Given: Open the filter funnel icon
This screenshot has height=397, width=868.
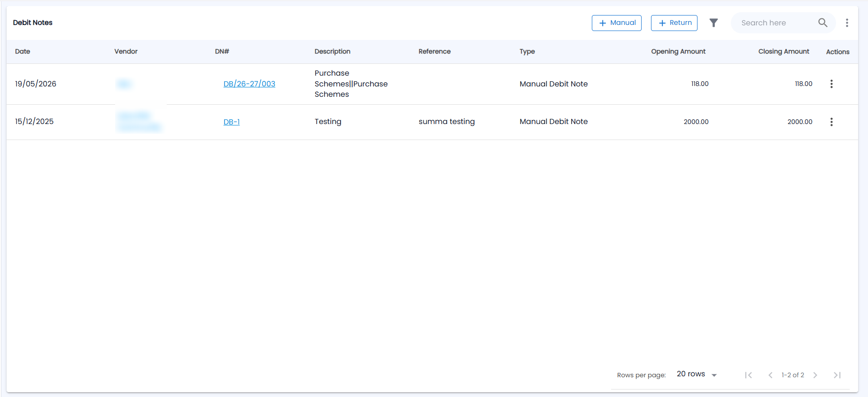Looking at the screenshot, I should pos(713,23).
